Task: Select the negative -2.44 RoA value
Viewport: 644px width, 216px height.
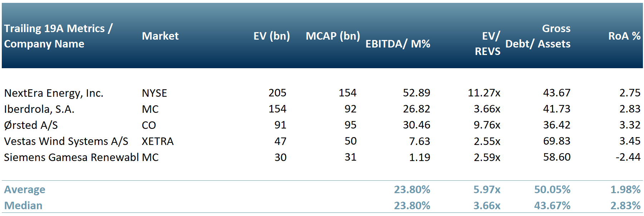Action: (628, 157)
